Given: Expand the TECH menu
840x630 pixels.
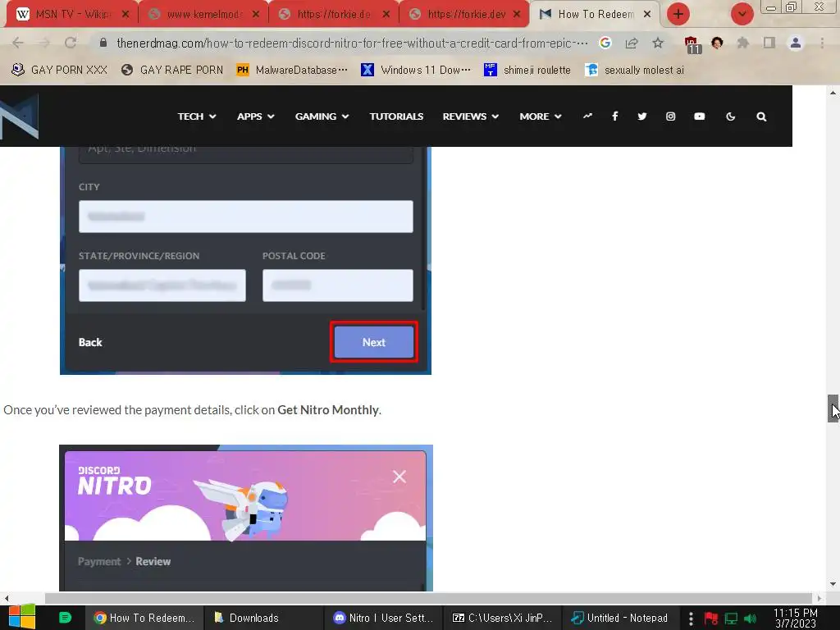Looking at the screenshot, I should 197,116.
